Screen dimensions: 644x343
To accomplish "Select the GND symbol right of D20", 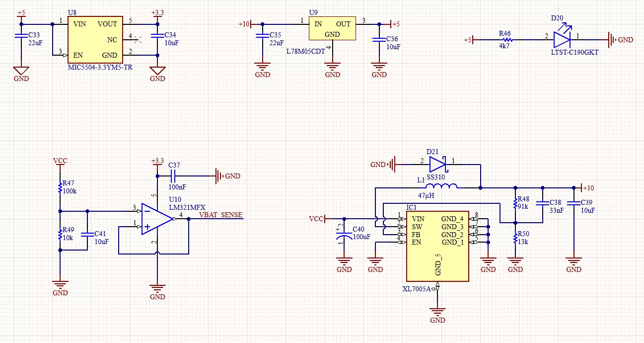I will [x=621, y=39].
